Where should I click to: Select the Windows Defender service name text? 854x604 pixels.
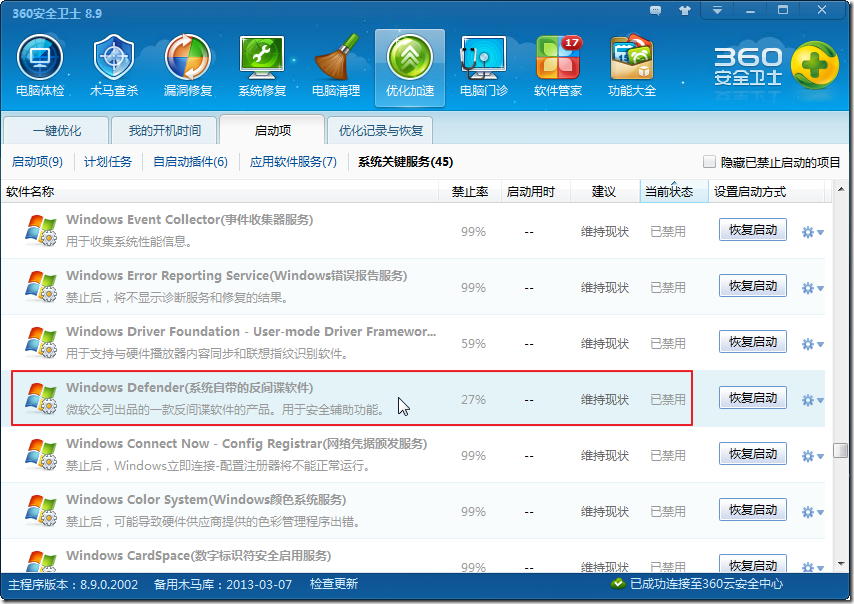pyautogui.click(x=190, y=388)
